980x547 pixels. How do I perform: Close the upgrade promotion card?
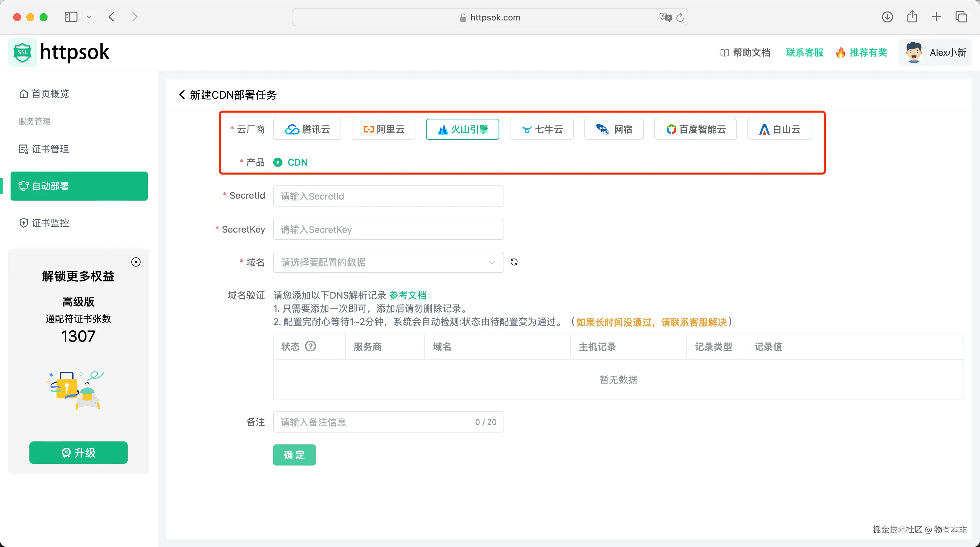click(136, 262)
